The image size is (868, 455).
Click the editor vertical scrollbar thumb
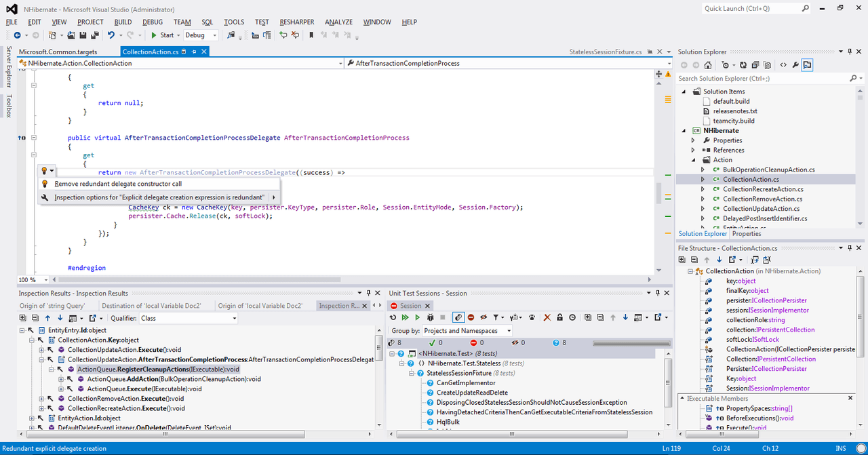tap(658, 192)
